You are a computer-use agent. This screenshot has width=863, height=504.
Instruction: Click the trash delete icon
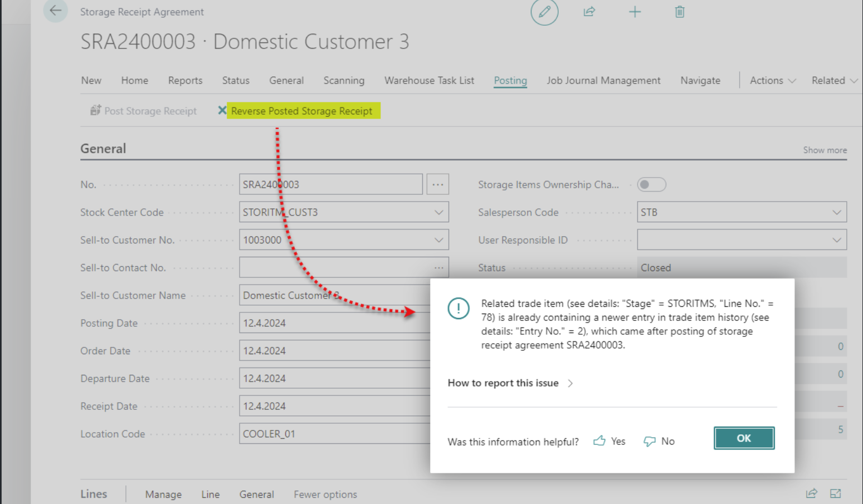point(679,12)
